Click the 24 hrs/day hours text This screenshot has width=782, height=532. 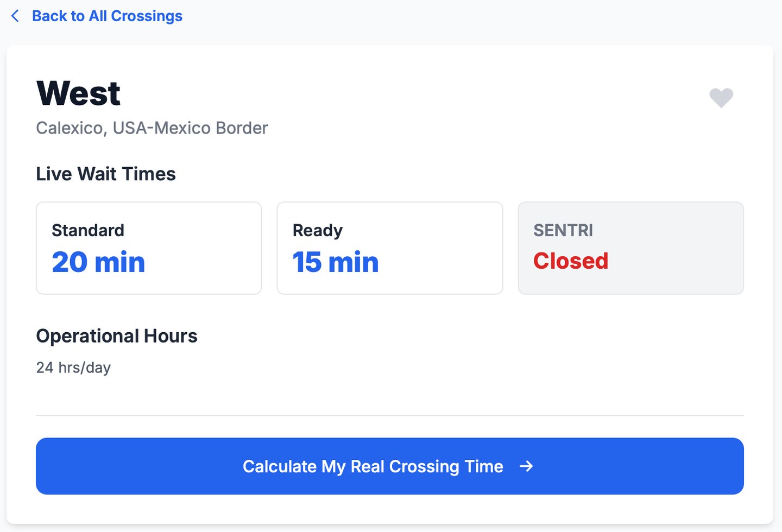click(73, 368)
